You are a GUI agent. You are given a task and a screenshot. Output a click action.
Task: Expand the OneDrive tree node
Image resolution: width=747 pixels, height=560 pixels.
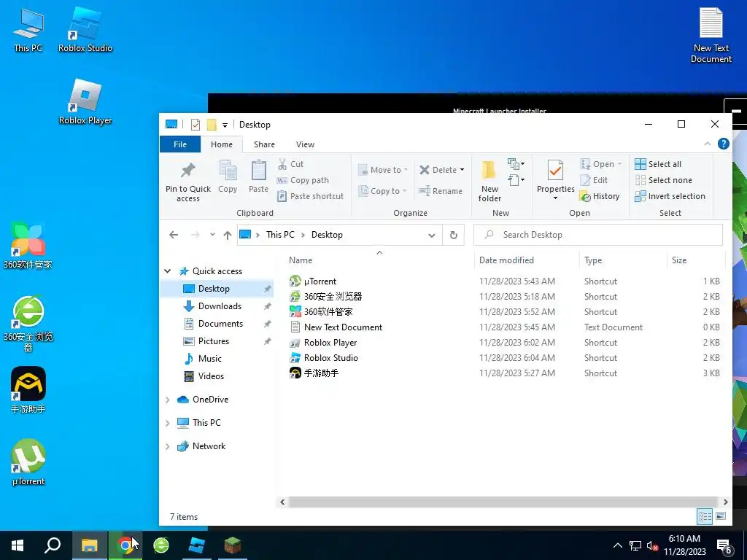[167, 400]
